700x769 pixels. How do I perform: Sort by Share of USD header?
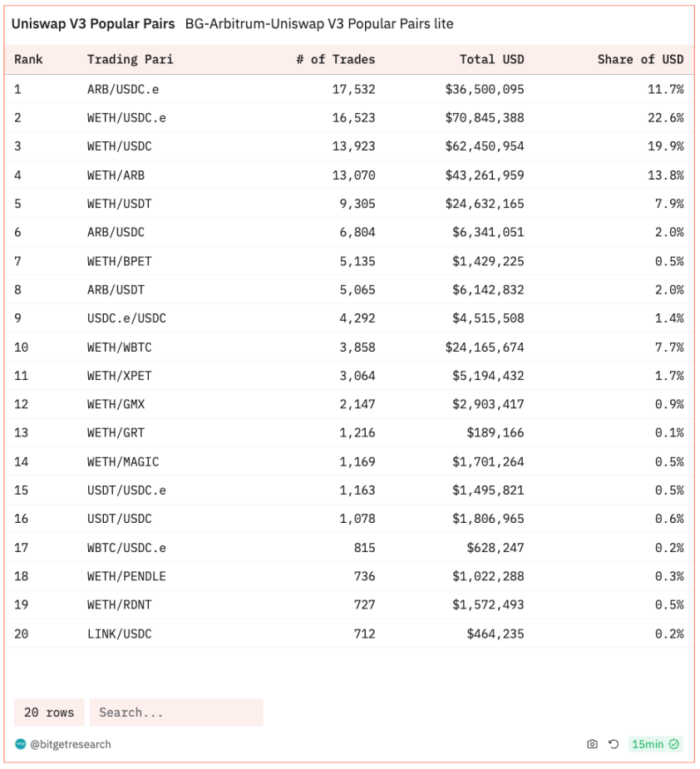[x=640, y=60]
